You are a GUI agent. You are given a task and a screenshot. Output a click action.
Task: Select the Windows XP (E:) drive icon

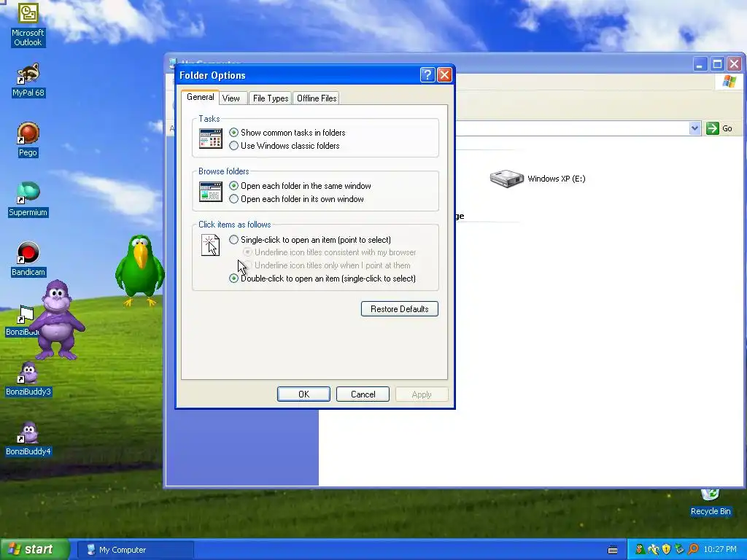tap(507, 179)
